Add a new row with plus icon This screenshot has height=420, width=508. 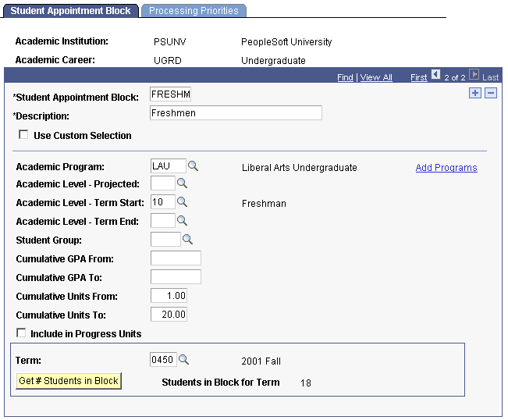point(475,94)
